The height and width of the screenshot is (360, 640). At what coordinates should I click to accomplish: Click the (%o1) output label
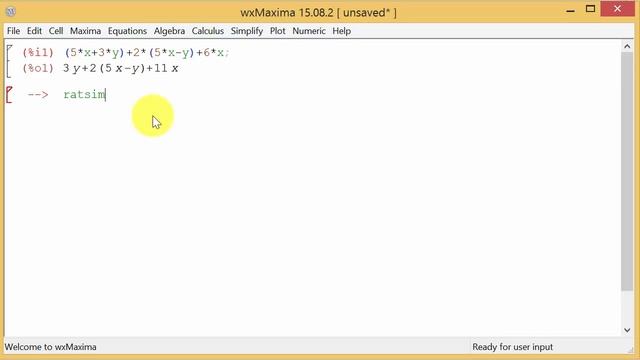click(x=38, y=69)
